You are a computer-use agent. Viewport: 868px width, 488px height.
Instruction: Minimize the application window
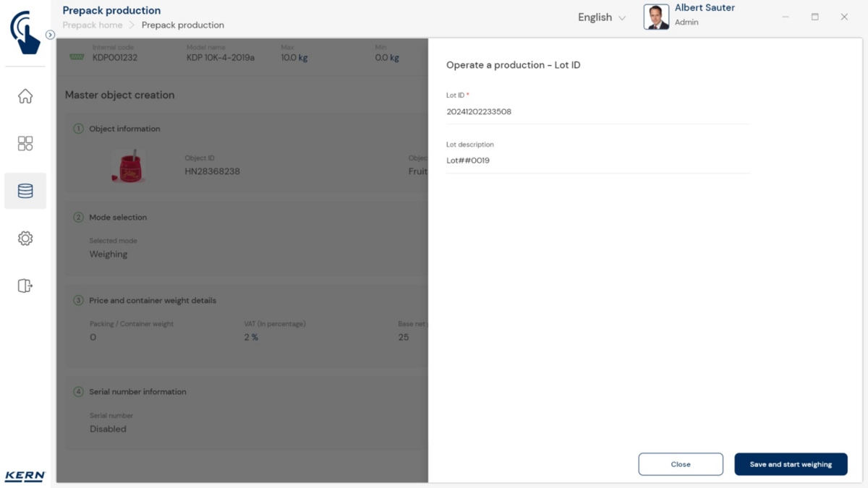(786, 17)
